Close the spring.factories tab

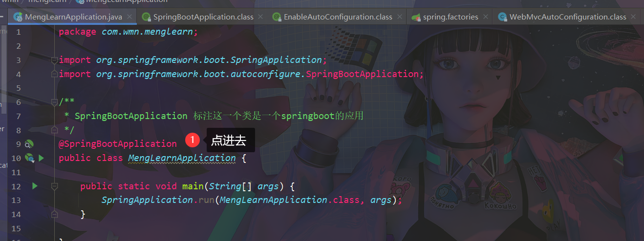coord(486,17)
